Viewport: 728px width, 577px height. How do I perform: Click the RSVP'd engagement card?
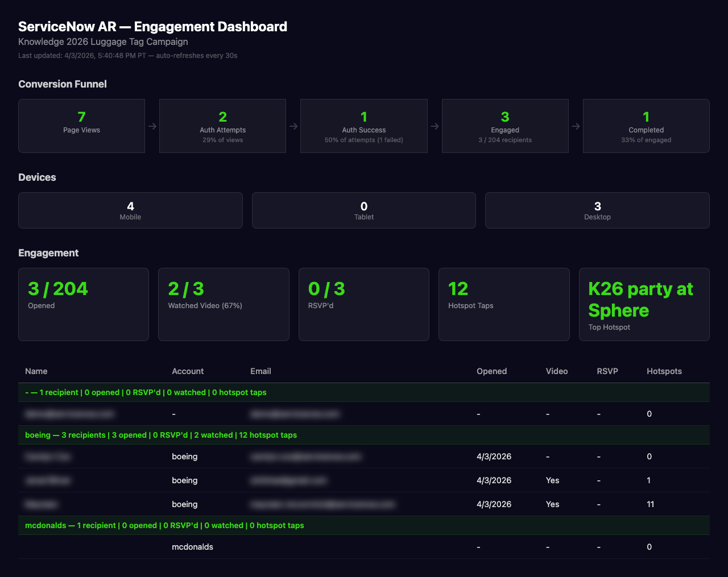(x=363, y=304)
